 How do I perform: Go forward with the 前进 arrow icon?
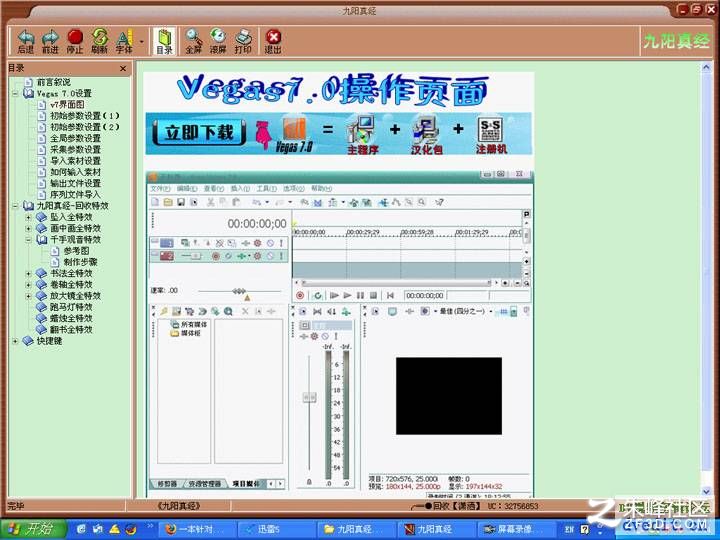(x=50, y=40)
